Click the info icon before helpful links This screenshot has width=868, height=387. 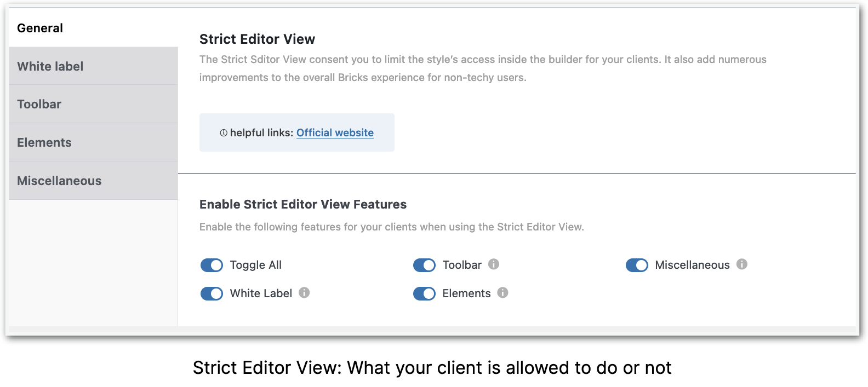(224, 132)
